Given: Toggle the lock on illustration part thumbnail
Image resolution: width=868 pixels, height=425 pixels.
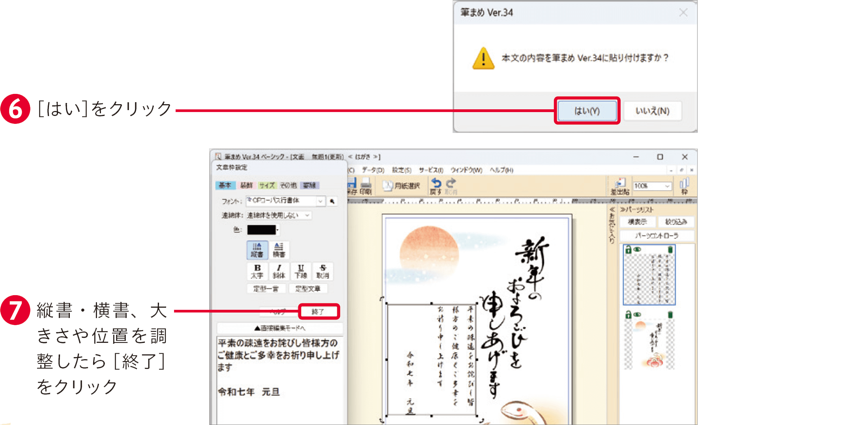Looking at the screenshot, I should (628, 315).
